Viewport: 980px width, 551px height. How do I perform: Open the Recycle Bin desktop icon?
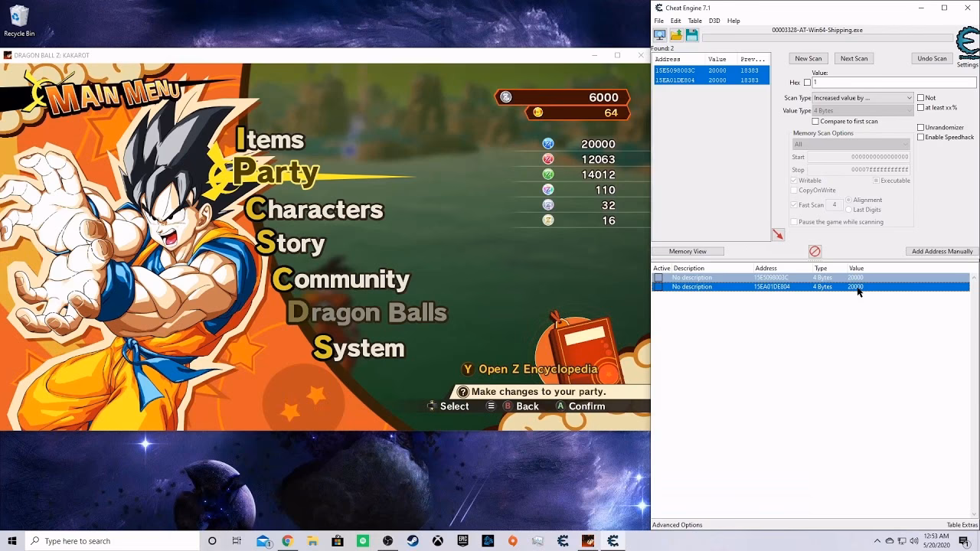click(19, 21)
